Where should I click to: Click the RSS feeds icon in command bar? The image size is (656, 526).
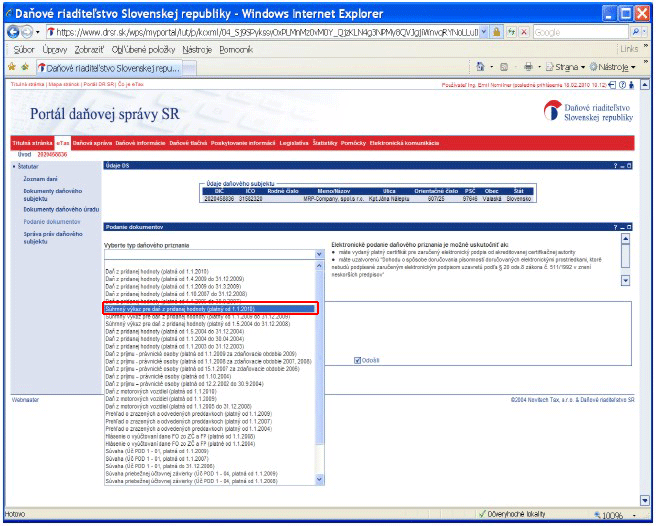pos(504,67)
